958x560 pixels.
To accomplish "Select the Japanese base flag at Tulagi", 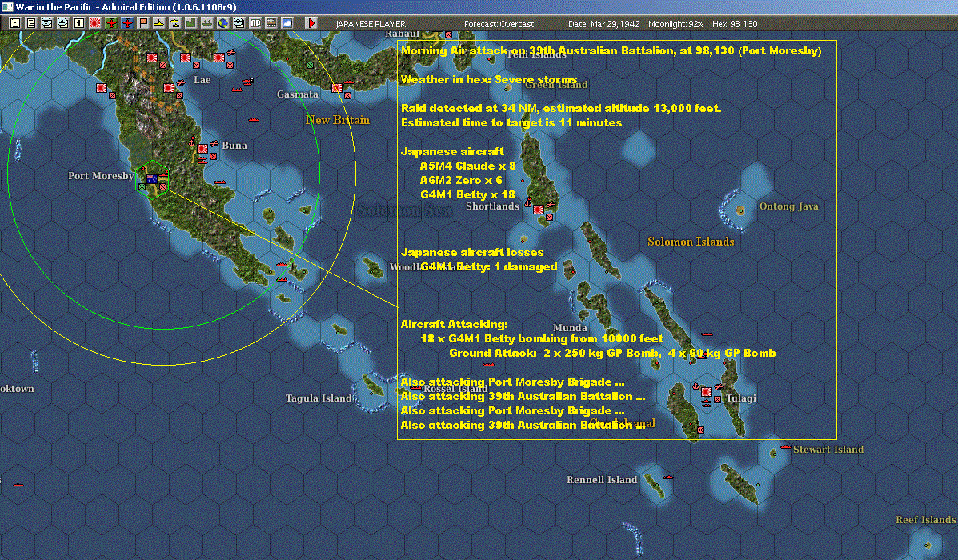I will click(x=706, y=391).
